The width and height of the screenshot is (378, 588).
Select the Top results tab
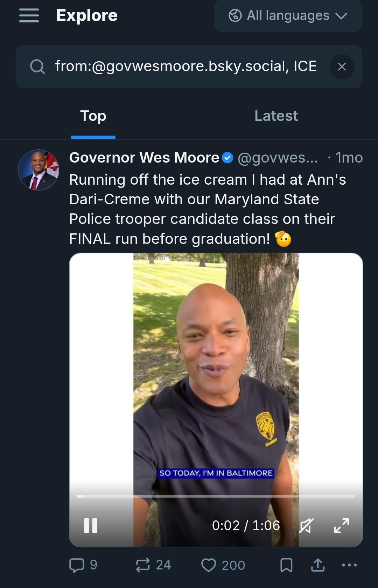pos(93,116)
